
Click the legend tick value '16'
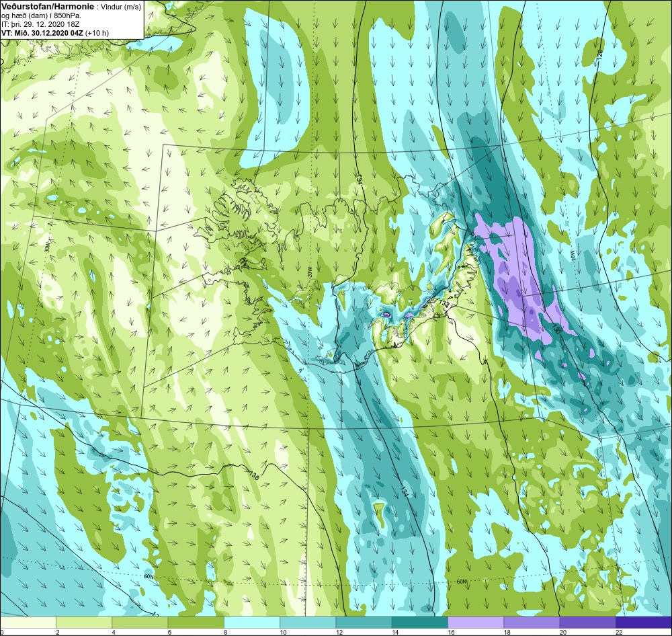pyautogui.click(x=450, y=632)
